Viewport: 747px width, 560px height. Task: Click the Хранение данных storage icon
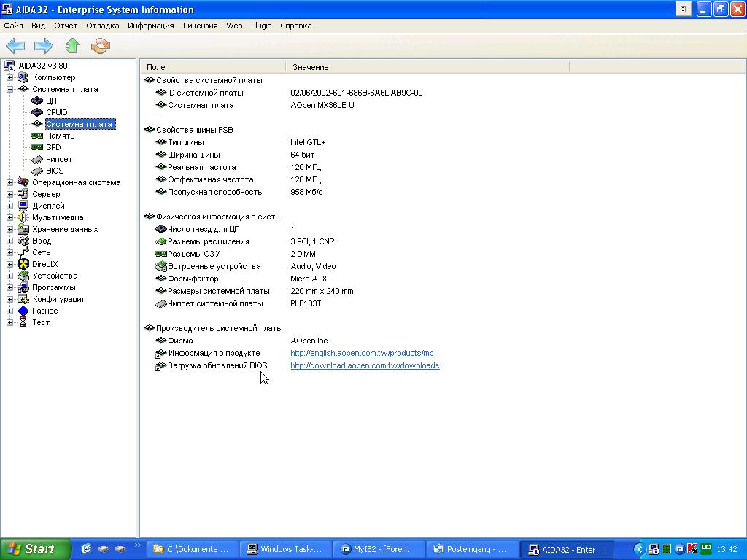[23, 229]
